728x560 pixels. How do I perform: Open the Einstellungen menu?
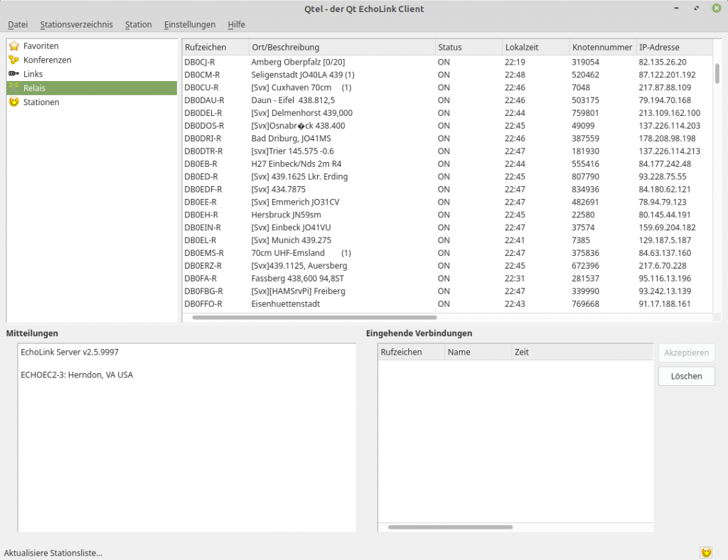pos(189,25)
